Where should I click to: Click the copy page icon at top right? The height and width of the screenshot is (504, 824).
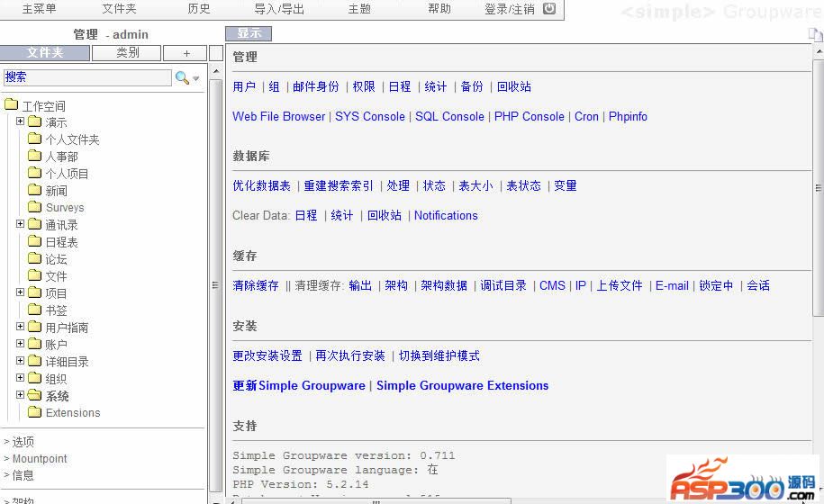[x=815, y=34]
